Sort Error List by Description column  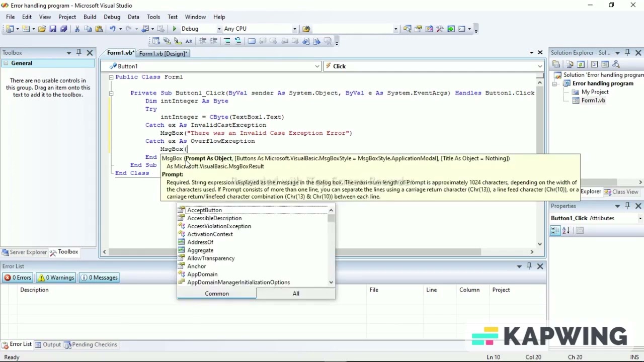click(x=34, y=290)
